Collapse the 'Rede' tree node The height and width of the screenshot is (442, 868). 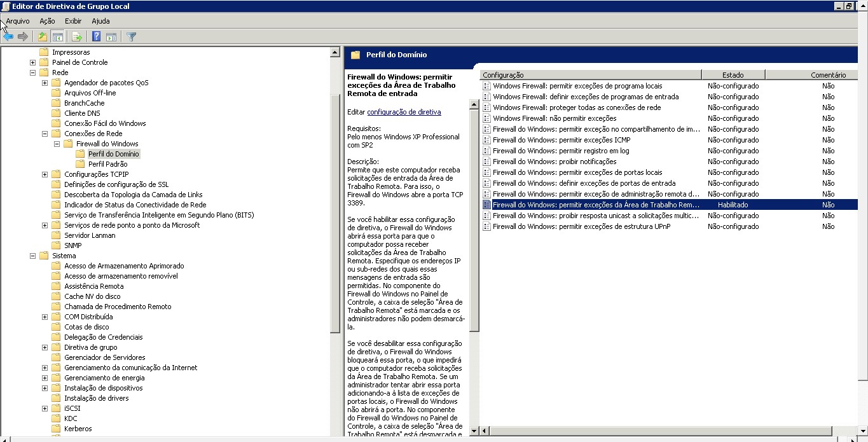tap(32, 73)
